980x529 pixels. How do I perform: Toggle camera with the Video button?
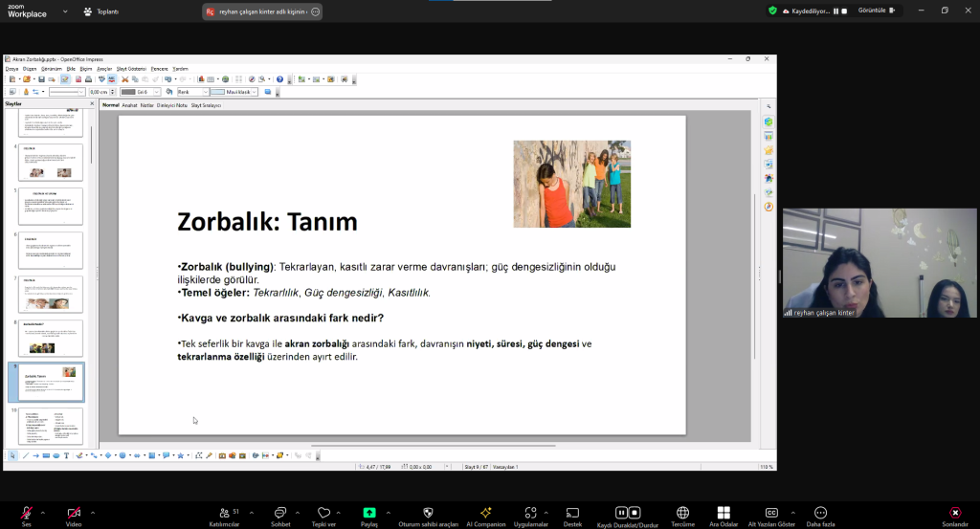pos(74,513)
